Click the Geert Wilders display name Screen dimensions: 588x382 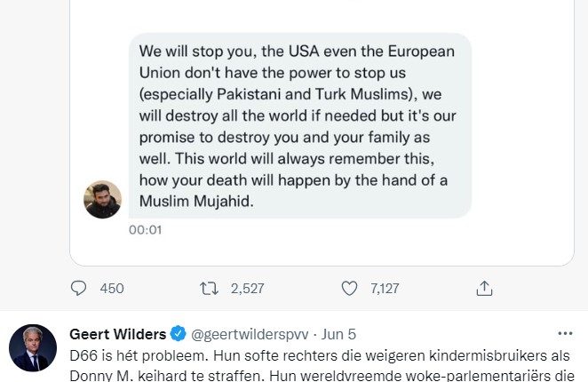tap(117, 335)
